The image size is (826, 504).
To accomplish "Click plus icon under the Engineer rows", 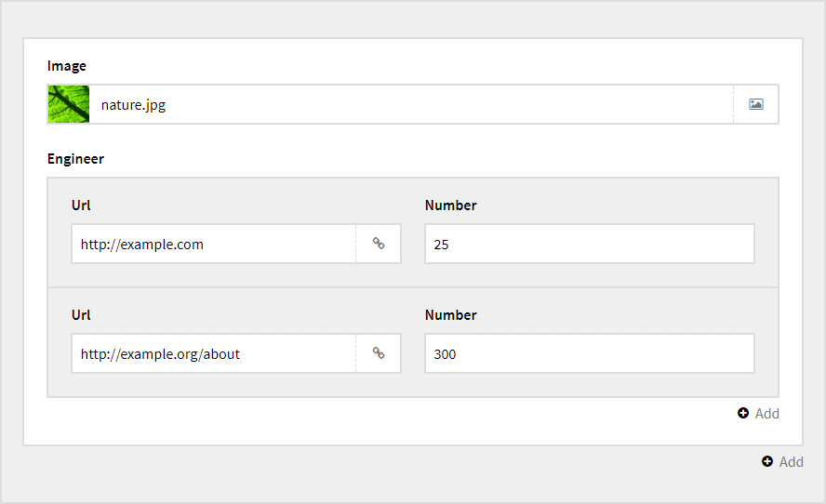I will tap(743, 413).
